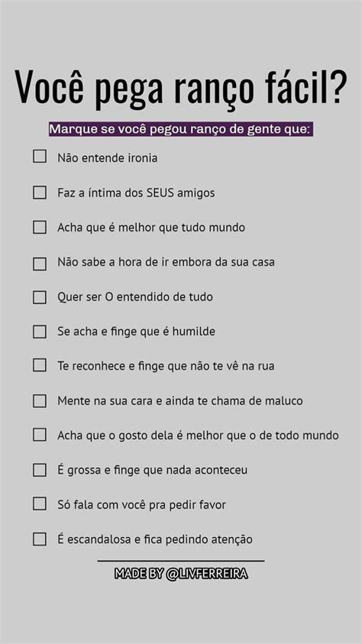The height and width of the screenshot is (644, 362).
Task: Check 'Mente na sua cara' checkbox
Action: point(40,401)
